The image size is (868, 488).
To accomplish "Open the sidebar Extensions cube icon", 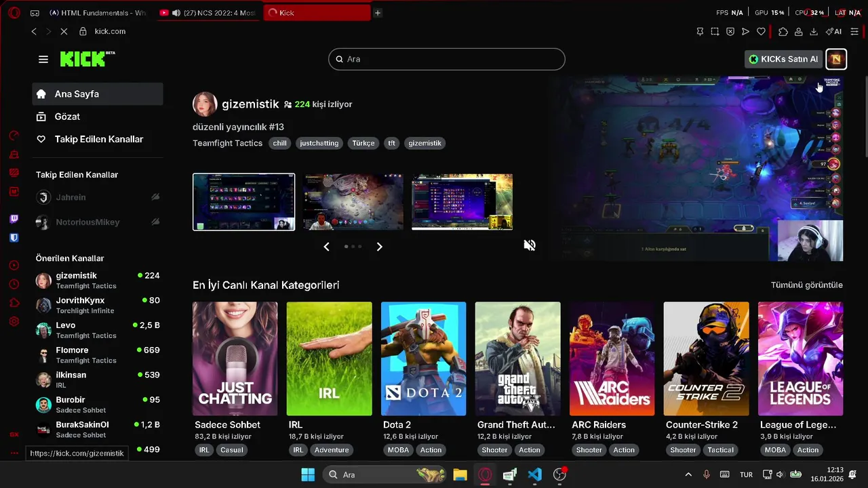I will pos(14,302).
